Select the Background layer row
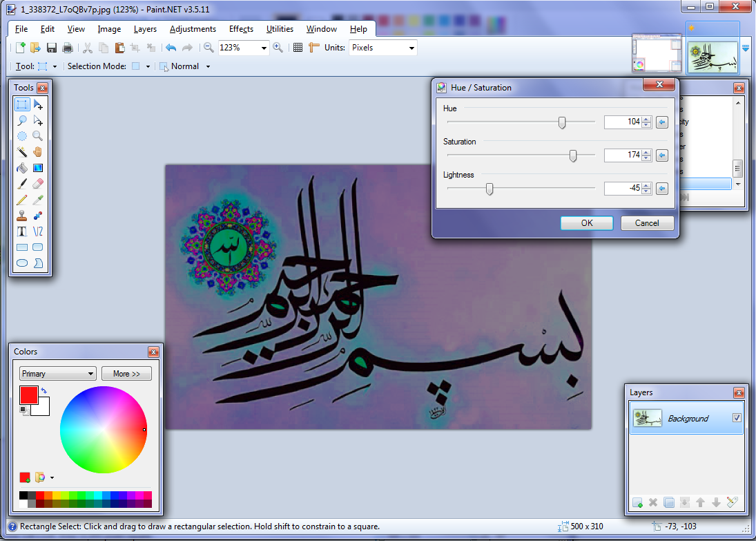 click(686, 419)
